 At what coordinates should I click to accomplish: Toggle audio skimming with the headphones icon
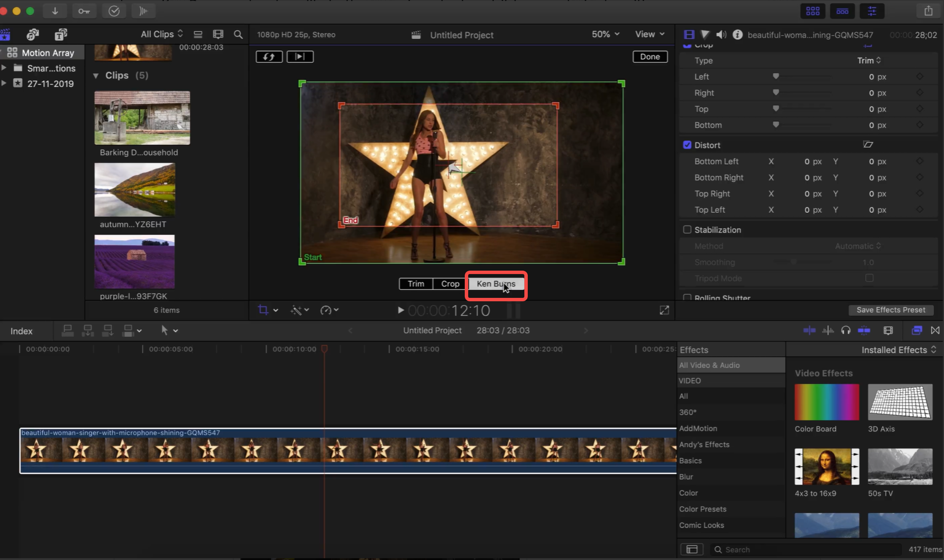[x=846, y=330]
